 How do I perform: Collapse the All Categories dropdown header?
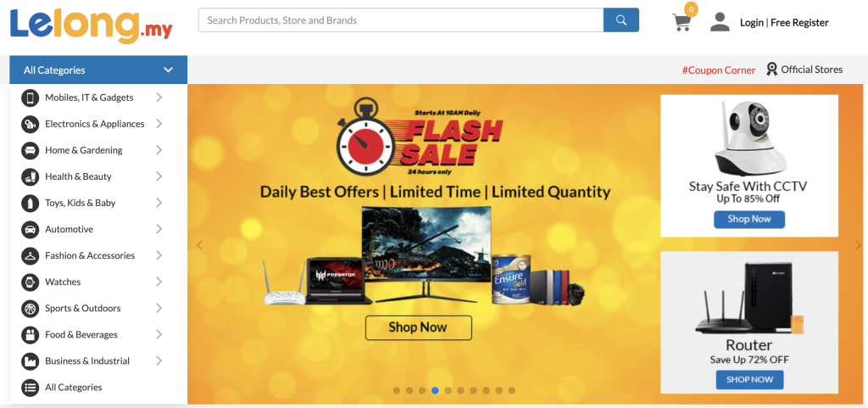[x=98, y=70]
